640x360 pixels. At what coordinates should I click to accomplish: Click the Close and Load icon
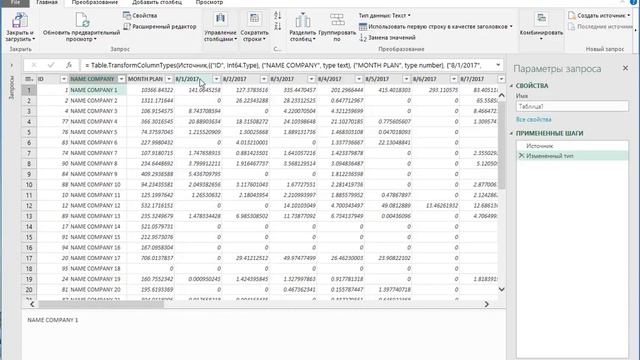click(x=20, y=20)
